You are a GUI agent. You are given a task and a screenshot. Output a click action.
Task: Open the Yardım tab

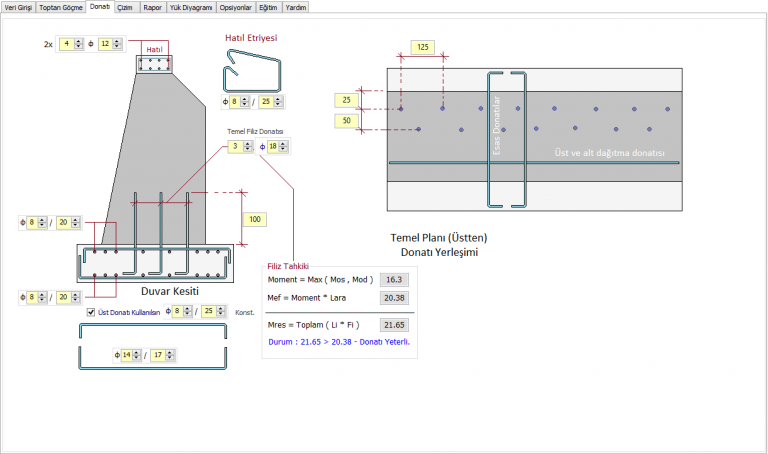(x=296, y=7)
